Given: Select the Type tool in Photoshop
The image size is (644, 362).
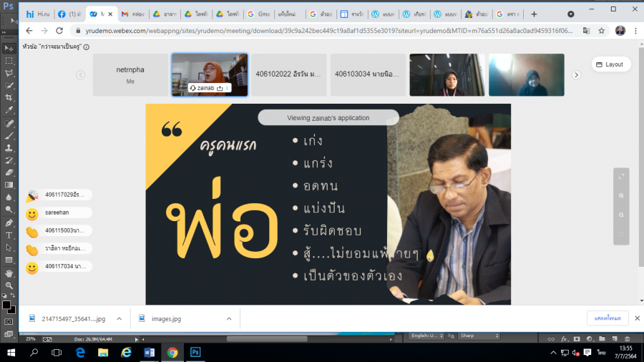Looking at the screenshot, I should [x=9, y=235].
